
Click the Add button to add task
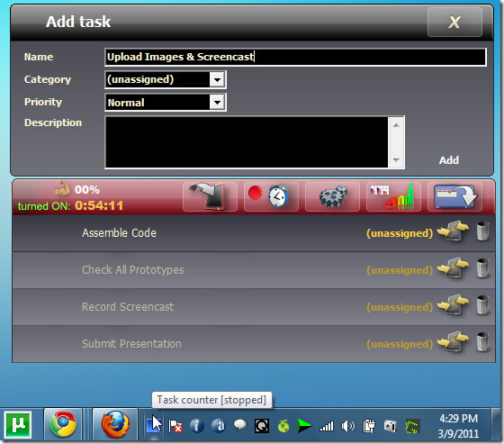(449, 160)
